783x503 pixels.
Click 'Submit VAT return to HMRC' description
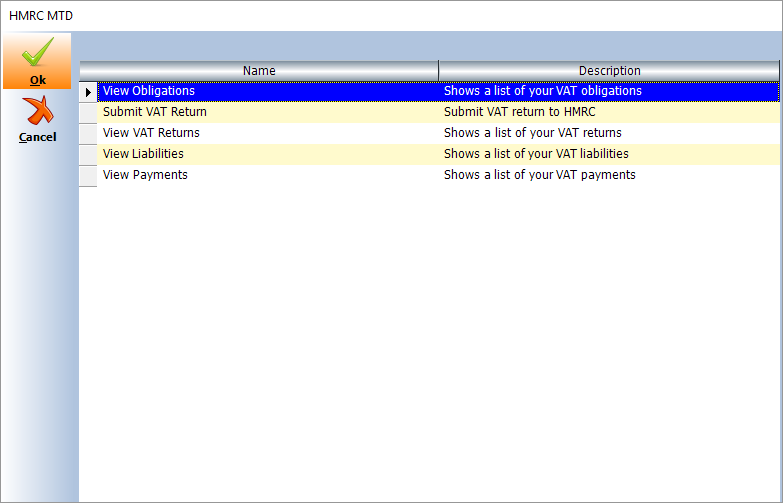tap(520, 112)
